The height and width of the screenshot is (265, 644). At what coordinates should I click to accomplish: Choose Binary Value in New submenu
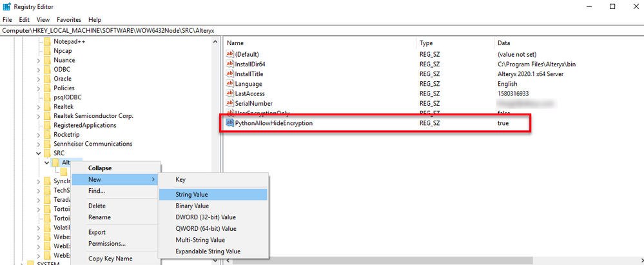[x=213, y=206]
